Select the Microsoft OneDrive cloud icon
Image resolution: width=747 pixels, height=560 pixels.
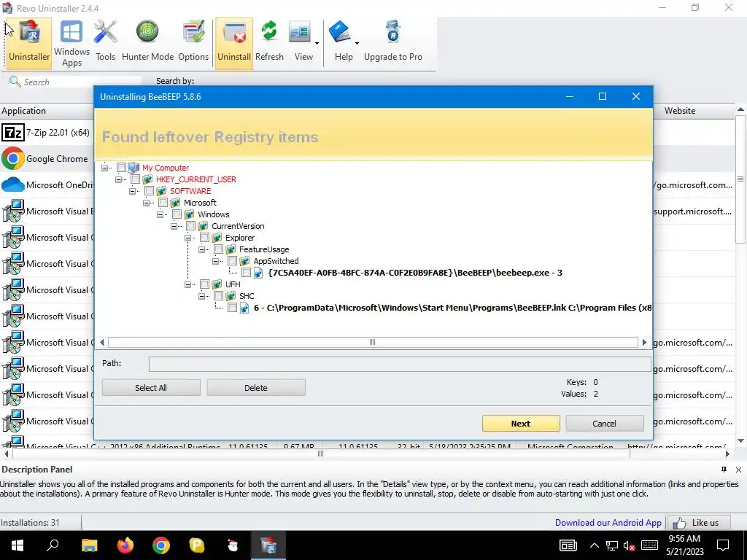[x=13, y=184]
